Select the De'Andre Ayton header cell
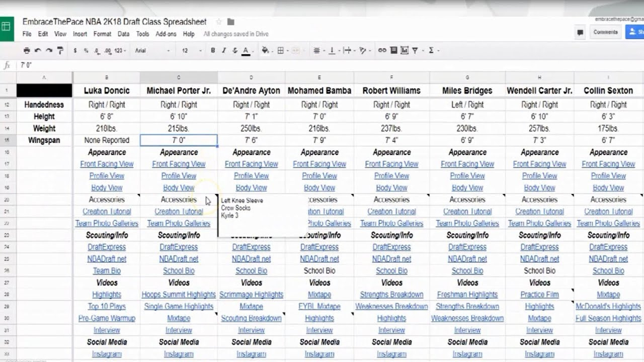Viewport: 644px width, 362px height. 252,90
